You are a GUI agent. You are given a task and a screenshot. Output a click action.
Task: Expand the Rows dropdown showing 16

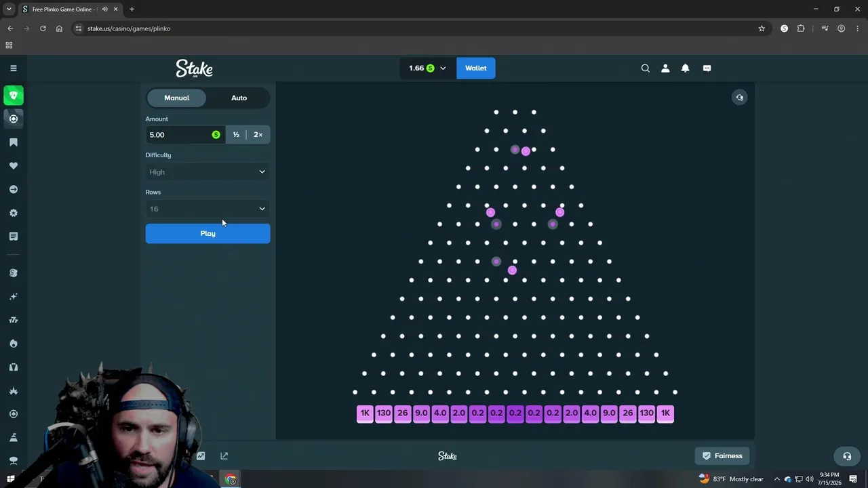click(208, 209)
